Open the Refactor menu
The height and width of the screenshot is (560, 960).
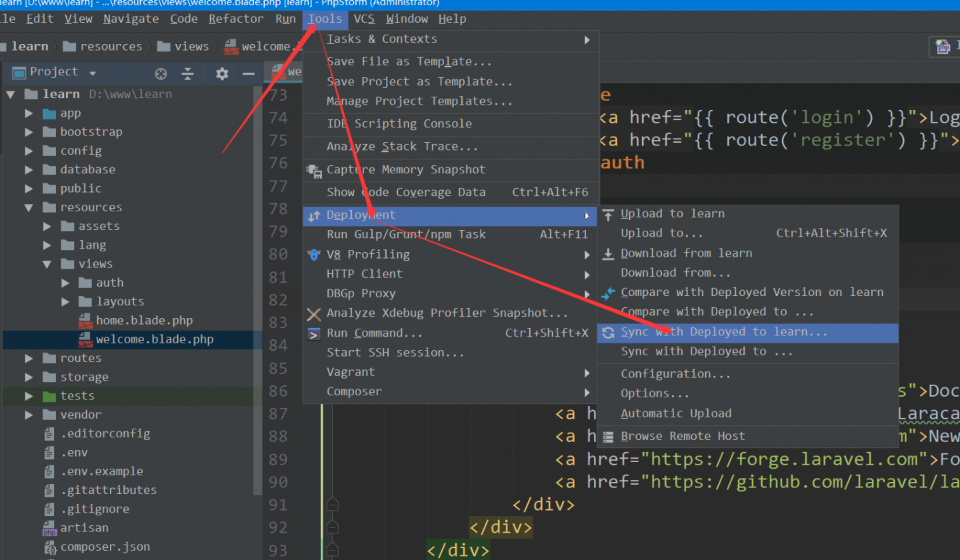[236, 19]
